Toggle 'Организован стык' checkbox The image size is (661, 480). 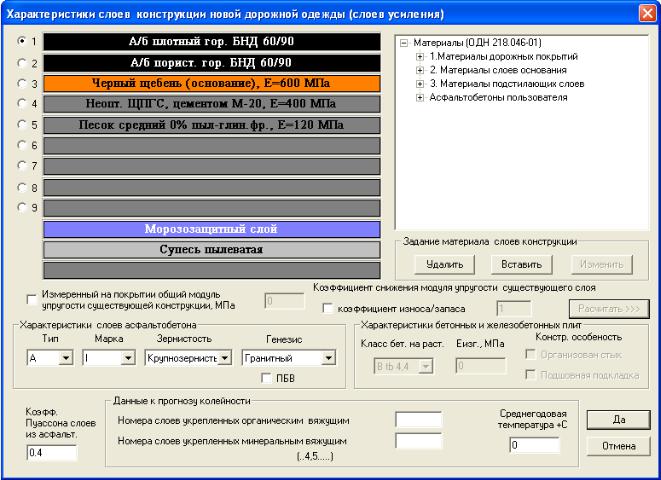(x=530, y=354)
